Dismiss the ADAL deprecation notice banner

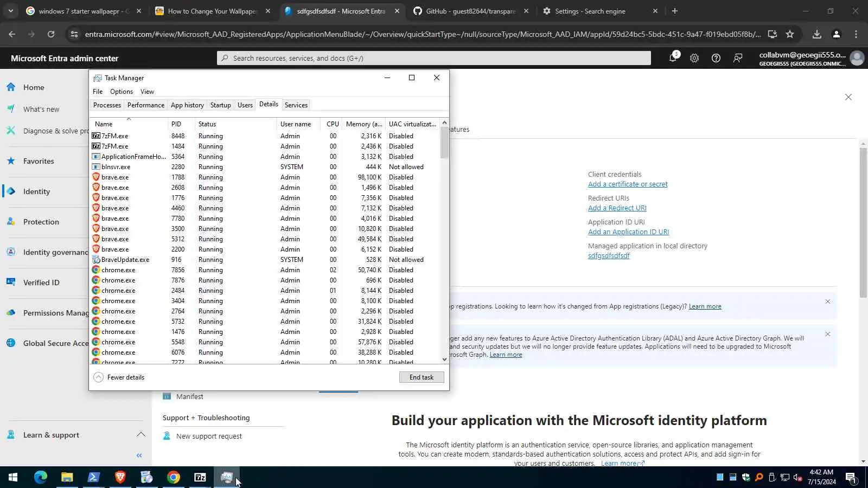(x=828, y=334)
